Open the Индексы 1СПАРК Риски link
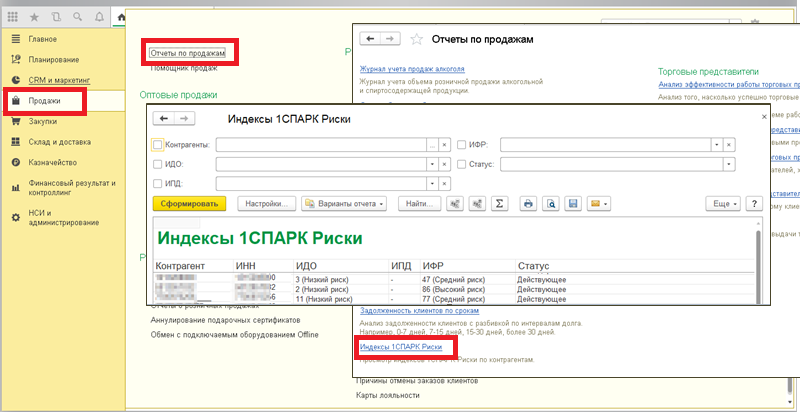 point(401,346)
